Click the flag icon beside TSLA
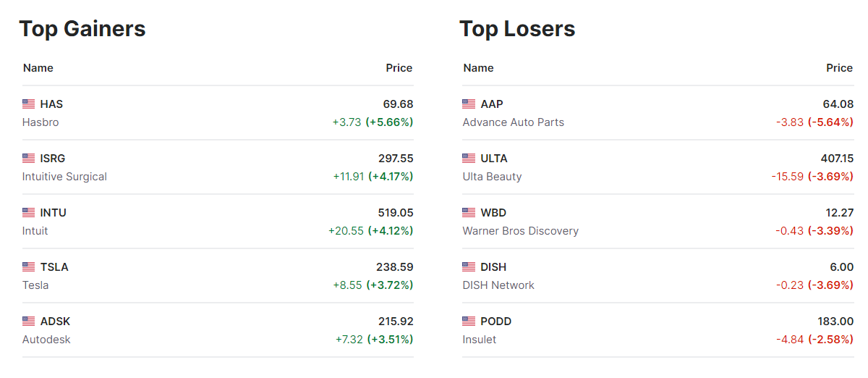 (x=29, y=267)
